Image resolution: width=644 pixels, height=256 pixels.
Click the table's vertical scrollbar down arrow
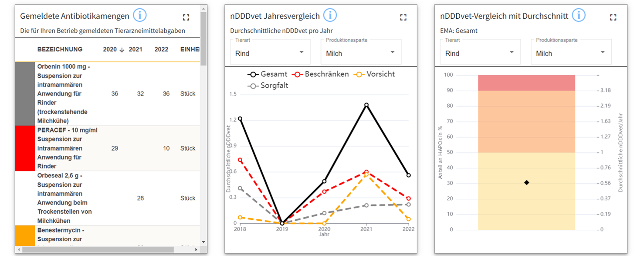click(203, 242)
